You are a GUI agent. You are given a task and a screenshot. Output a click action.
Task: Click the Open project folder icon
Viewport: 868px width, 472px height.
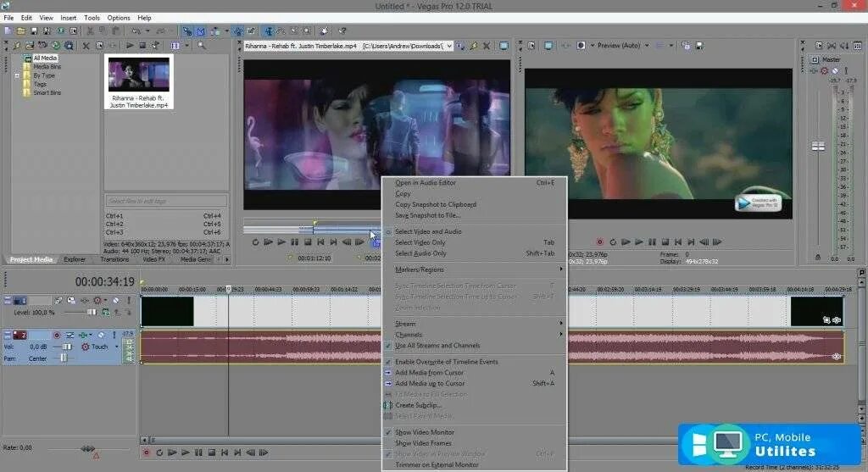click(x=20, y=31)
